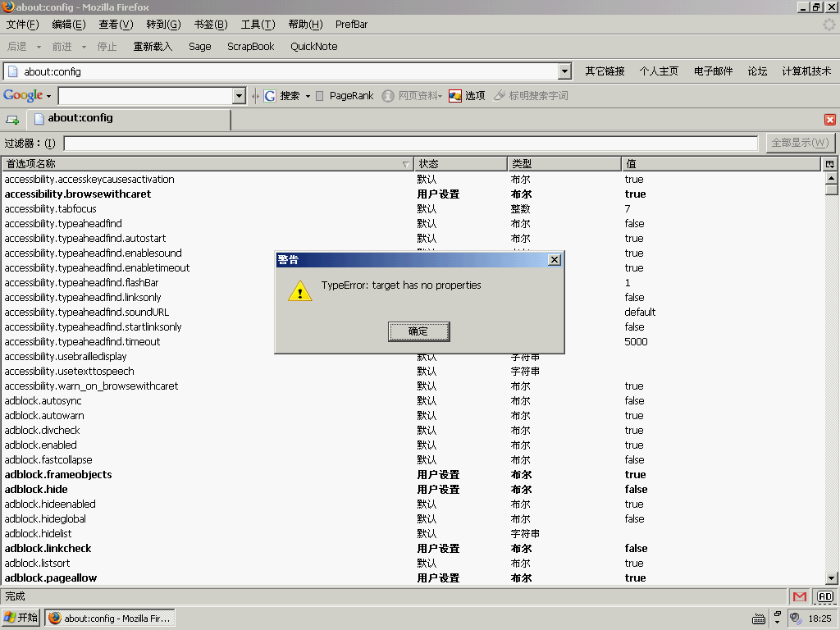Click the QuickNote toolbar button
This screenshot has height=630, width=840.
click(314, 47)
